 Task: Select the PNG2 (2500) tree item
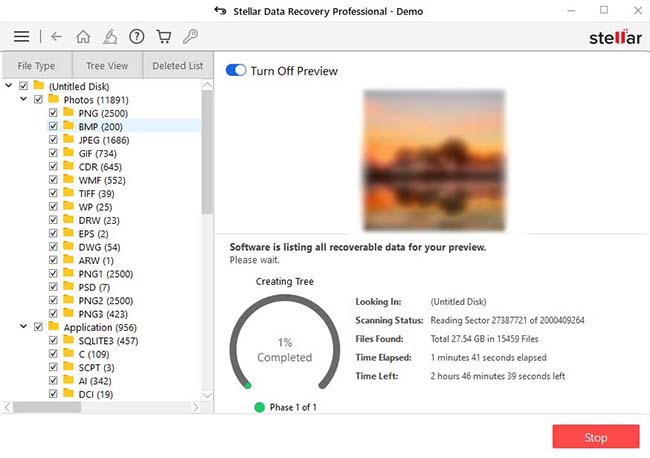tap(106, 300)
